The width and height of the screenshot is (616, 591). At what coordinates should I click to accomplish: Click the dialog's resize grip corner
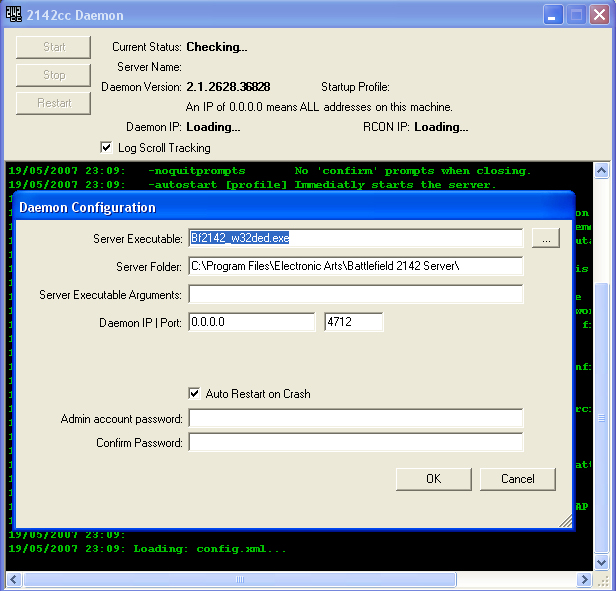click(565, 521)
